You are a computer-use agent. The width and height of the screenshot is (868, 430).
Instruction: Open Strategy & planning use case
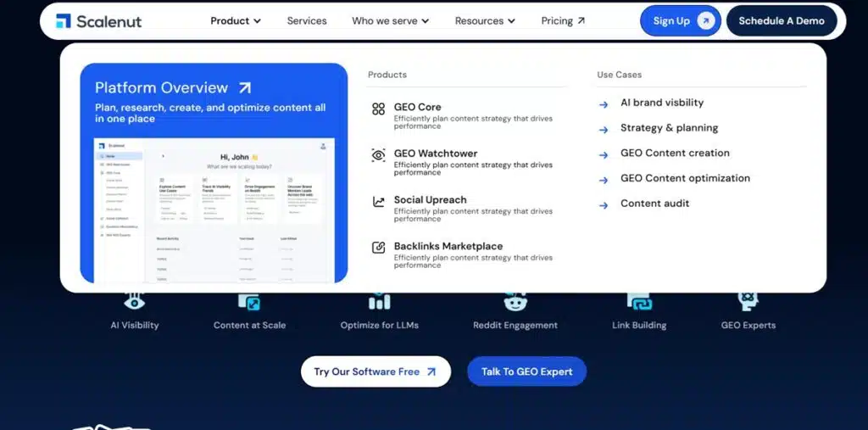tap(670, 128)
